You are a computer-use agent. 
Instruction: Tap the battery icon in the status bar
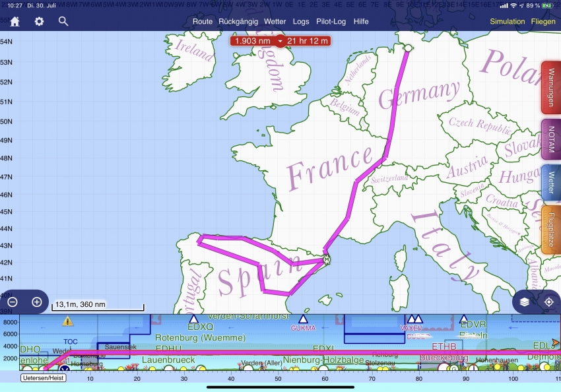[546, 6]
